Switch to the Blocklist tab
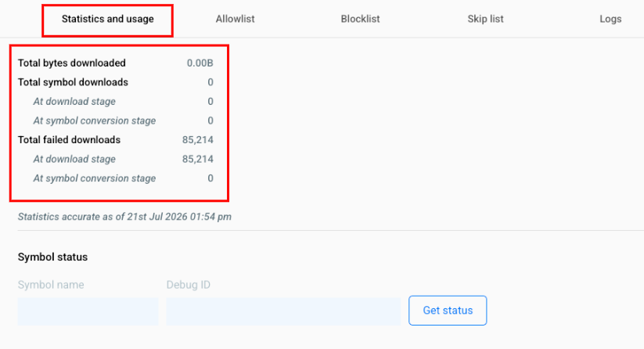Screen dimensions: 644x349 [360, 19]
